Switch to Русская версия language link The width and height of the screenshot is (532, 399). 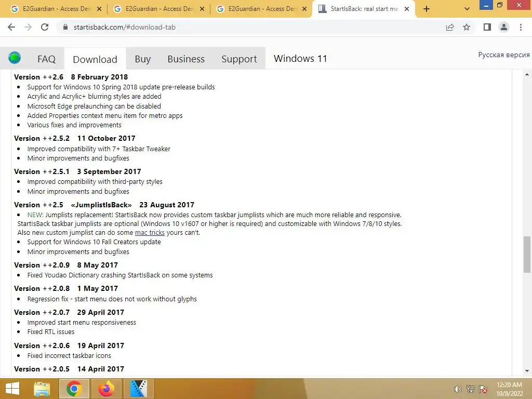click(x=504, y=55)
